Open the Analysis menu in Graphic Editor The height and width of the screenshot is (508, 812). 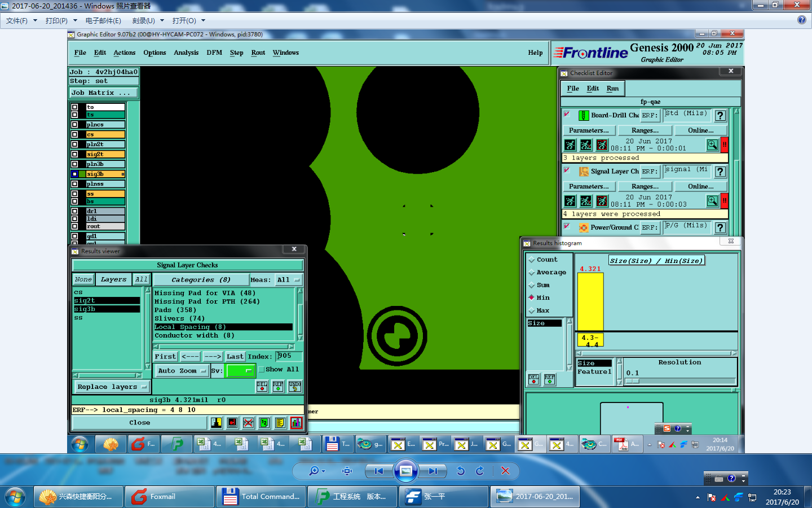click(186, 52)
